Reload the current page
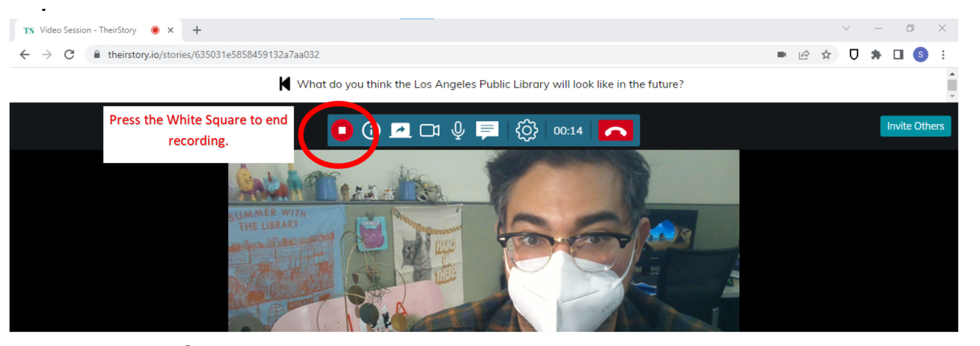980x346 pixels. (x=69, y=54)
